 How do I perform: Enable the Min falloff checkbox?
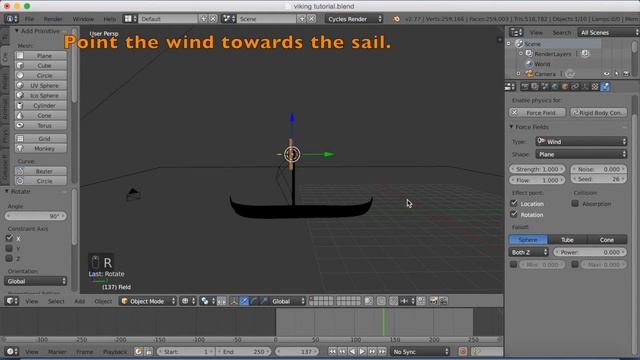tap(513, 264)
